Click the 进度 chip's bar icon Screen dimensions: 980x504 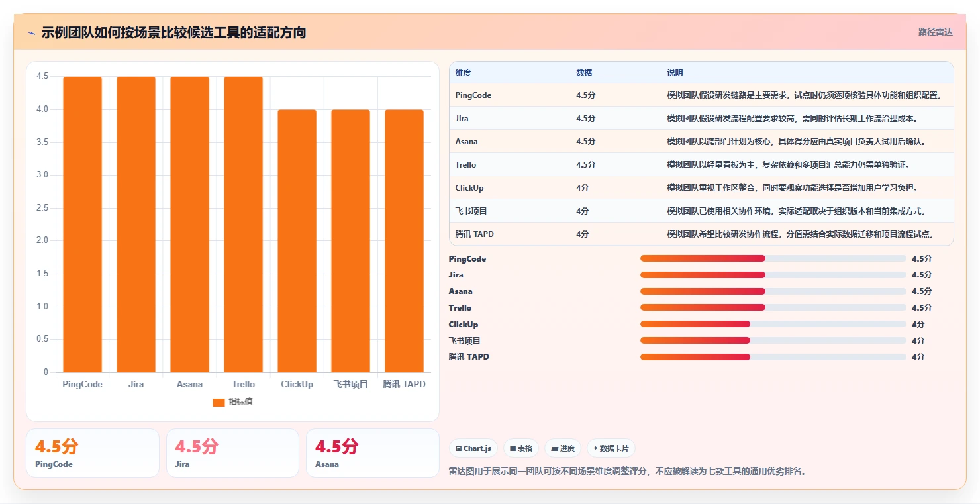click(554, 448)
